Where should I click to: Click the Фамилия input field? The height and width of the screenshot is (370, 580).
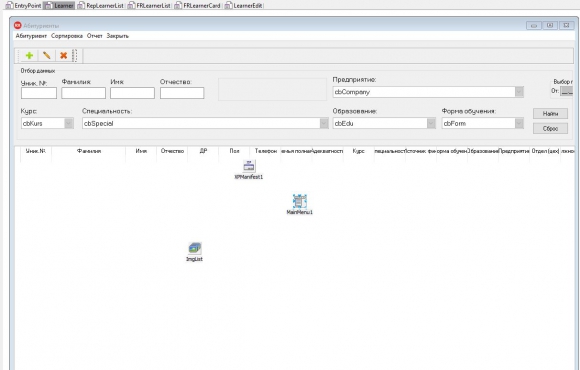coord(83,93)
